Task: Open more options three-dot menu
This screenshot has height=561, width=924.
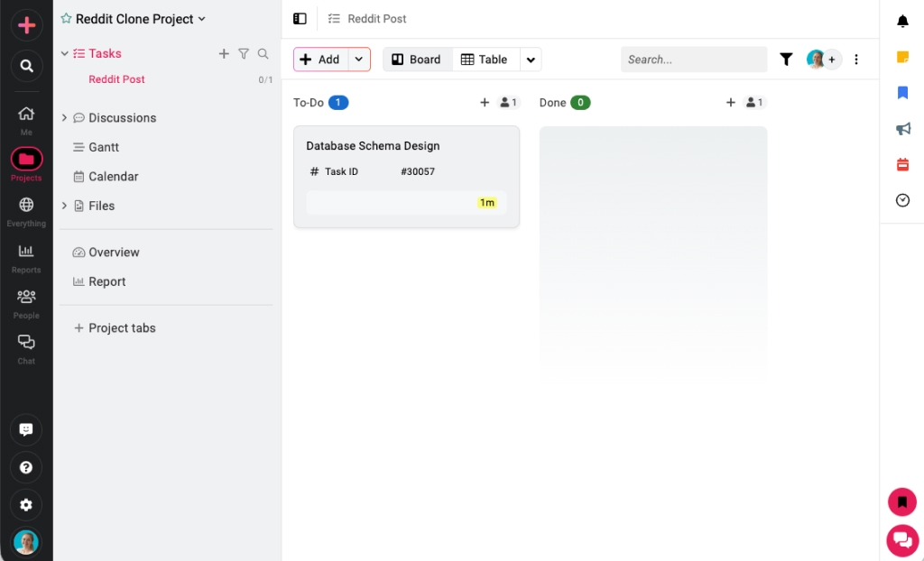Action: (x=856, y=60)
